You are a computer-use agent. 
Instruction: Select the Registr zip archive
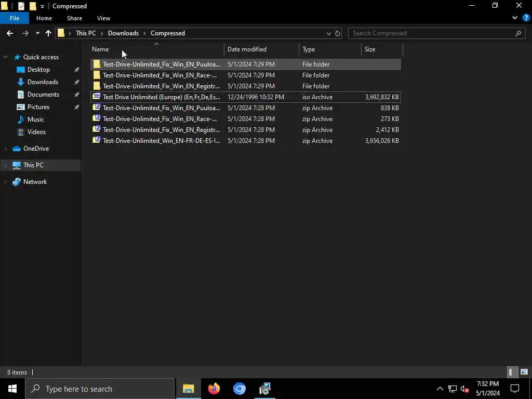coord(246,129)
